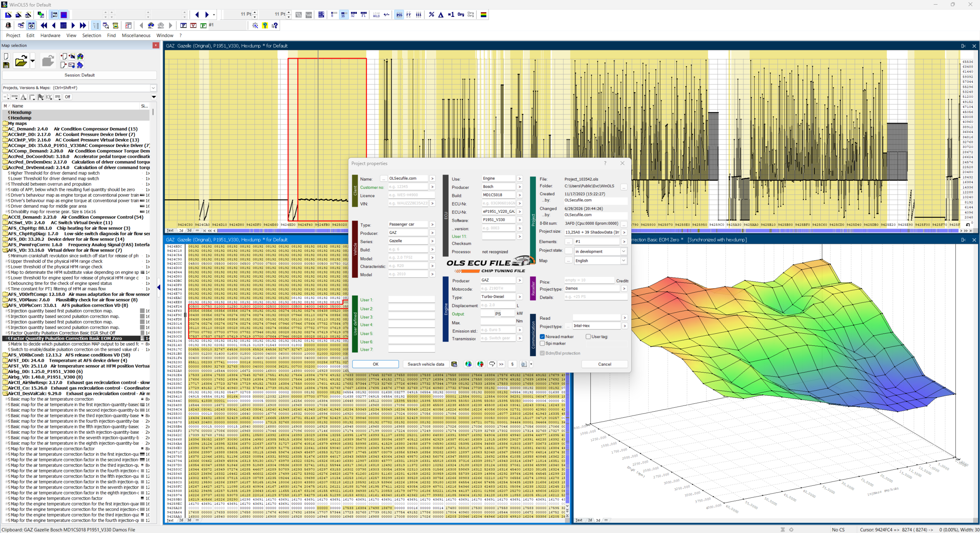Create new project with blank page icon
The height and width of the screenshot is (533, 980).
6,56
